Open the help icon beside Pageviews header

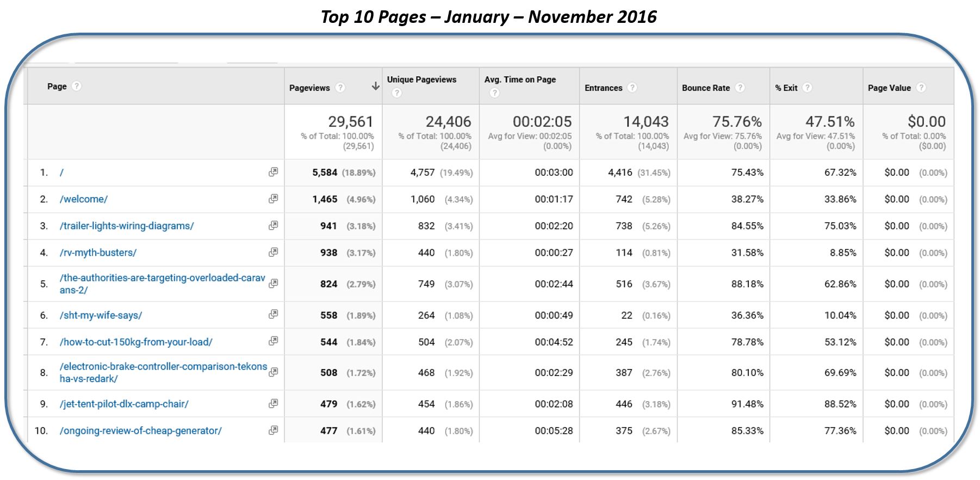(x=340, y=88)
